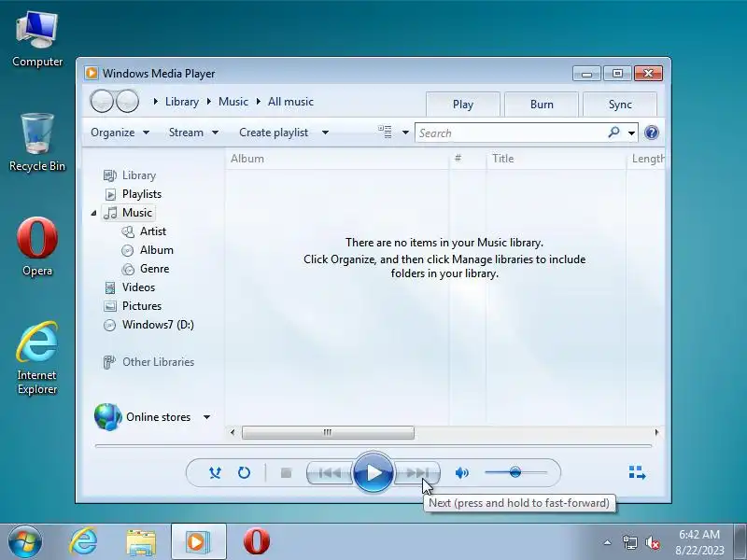Image resolution: width=747 pixels, height=560 pixels.
Task: Show hidden icons in the system tray
Action: tap(608, 542)
